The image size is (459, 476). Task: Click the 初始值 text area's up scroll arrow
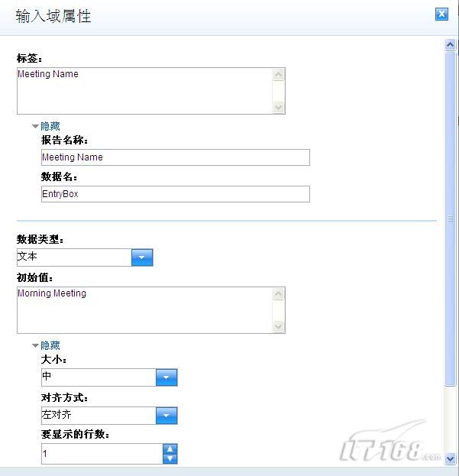tap(279, 293)
